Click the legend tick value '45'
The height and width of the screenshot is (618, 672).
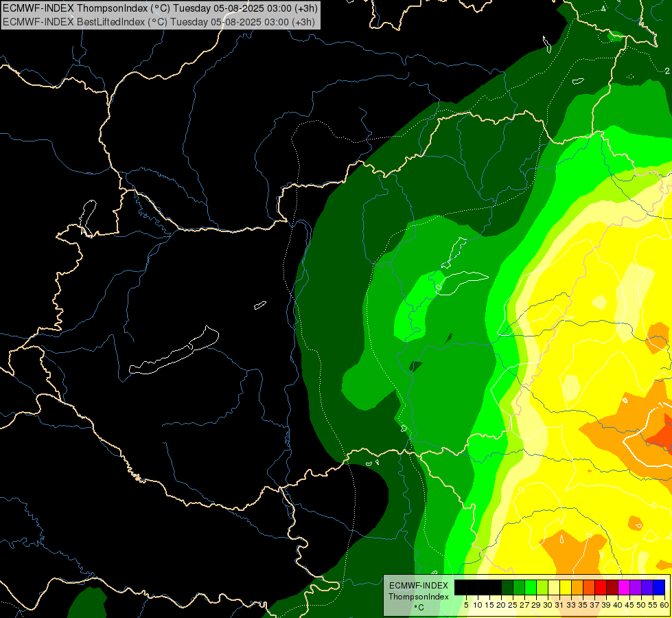coord(630,605)
